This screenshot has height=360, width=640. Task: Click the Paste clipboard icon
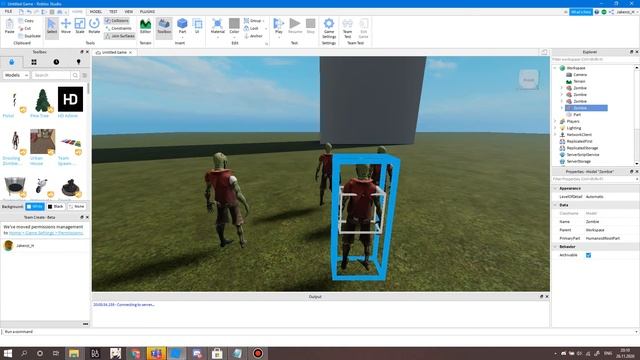tap(9, 27)
